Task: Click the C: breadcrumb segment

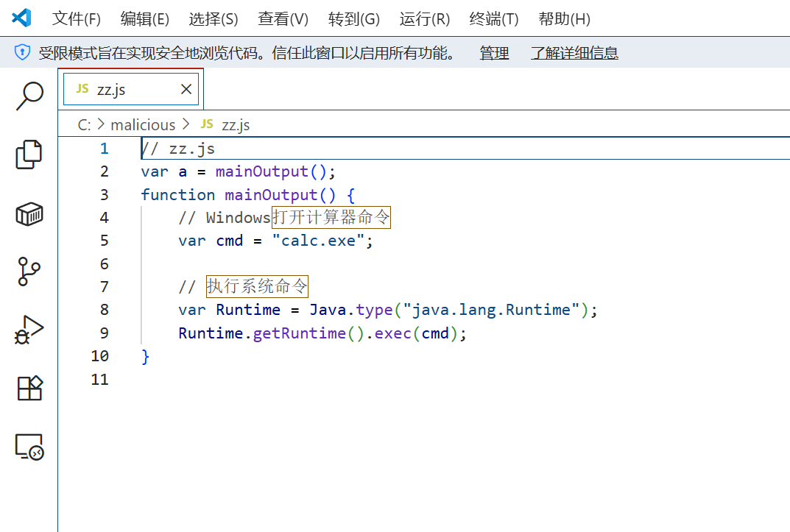Action: pyautogui.click(x=84, y=124)
